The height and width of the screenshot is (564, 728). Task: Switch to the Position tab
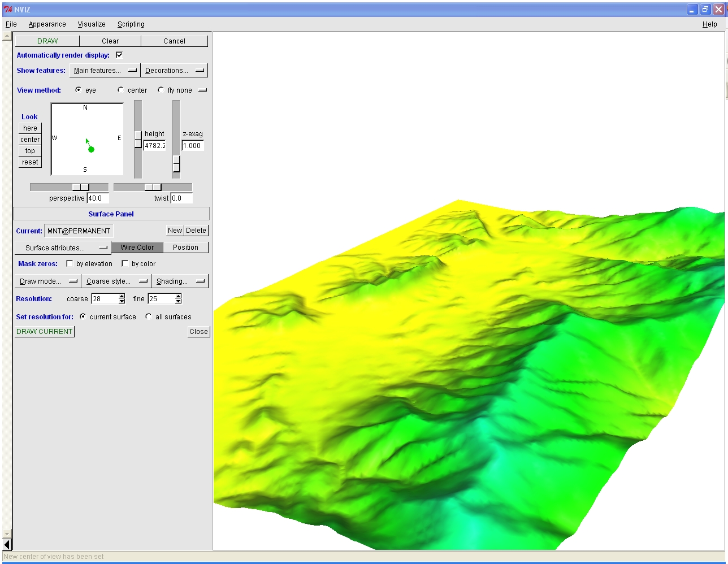click(185, 247)
